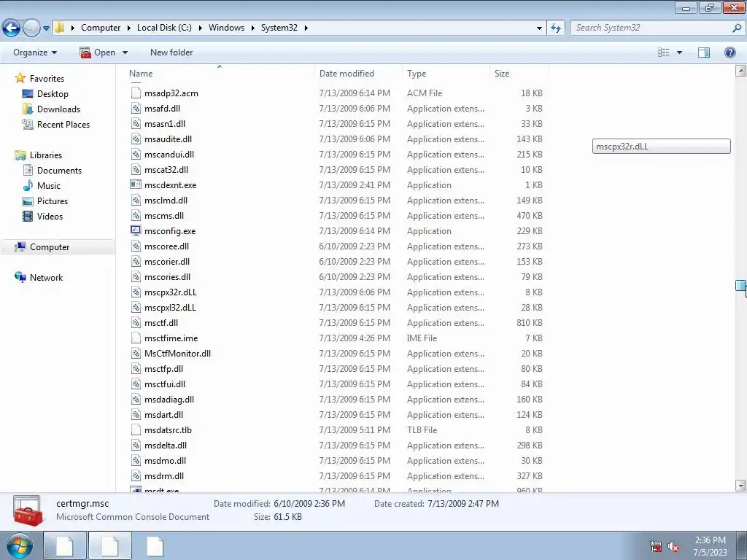Open Desktop in Favorites
Viewport: 747px width, 560px height.
53,94
